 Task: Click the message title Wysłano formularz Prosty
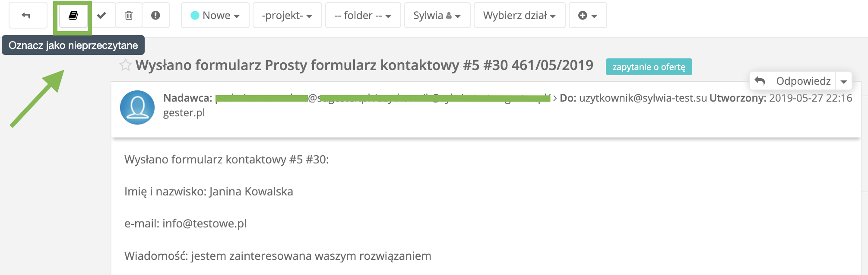[364, 65]
